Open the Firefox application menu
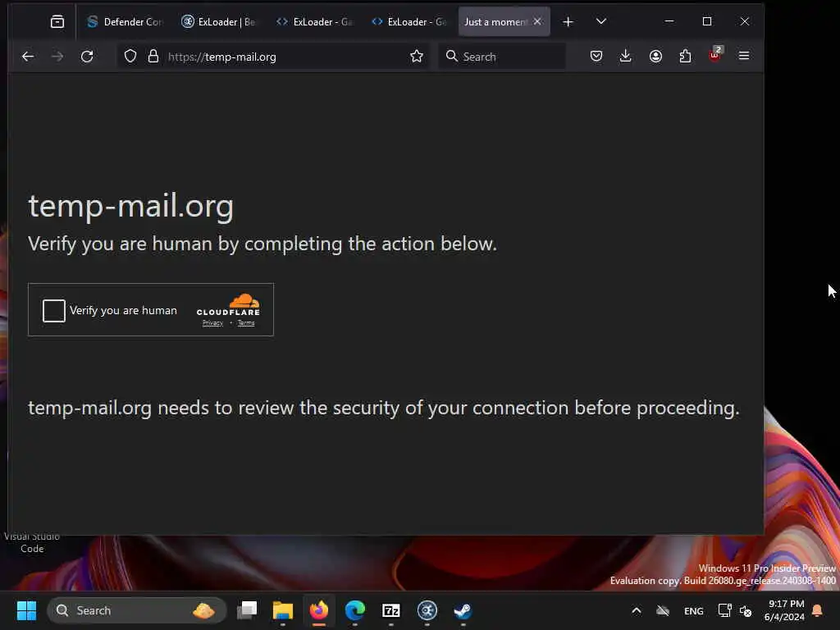 tap(744, 56)
